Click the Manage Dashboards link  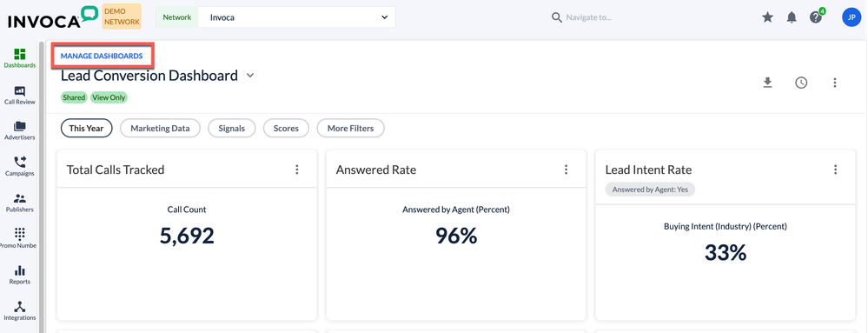[x=102, y=56]
